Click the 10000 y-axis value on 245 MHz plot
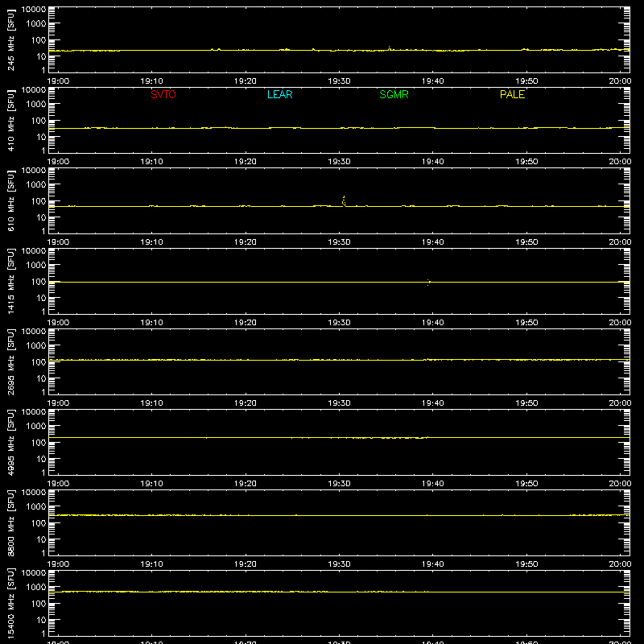Image resolution: width=644 pixels, height=644 pixels. [x=34, y=10]
